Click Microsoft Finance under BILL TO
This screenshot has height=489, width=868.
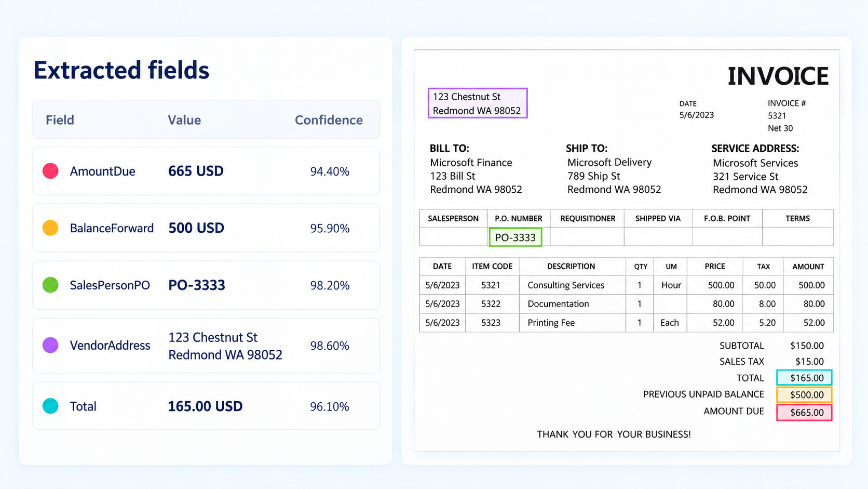[471, 163]
